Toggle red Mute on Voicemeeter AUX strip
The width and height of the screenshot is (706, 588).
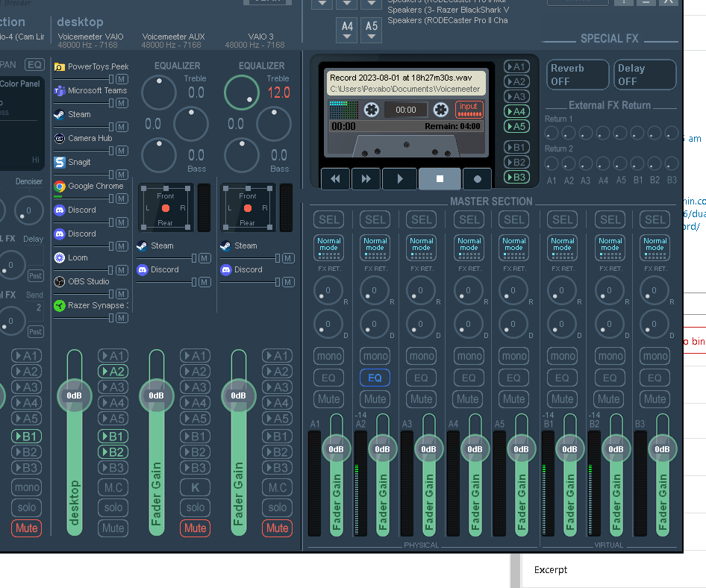click(196, 528)
